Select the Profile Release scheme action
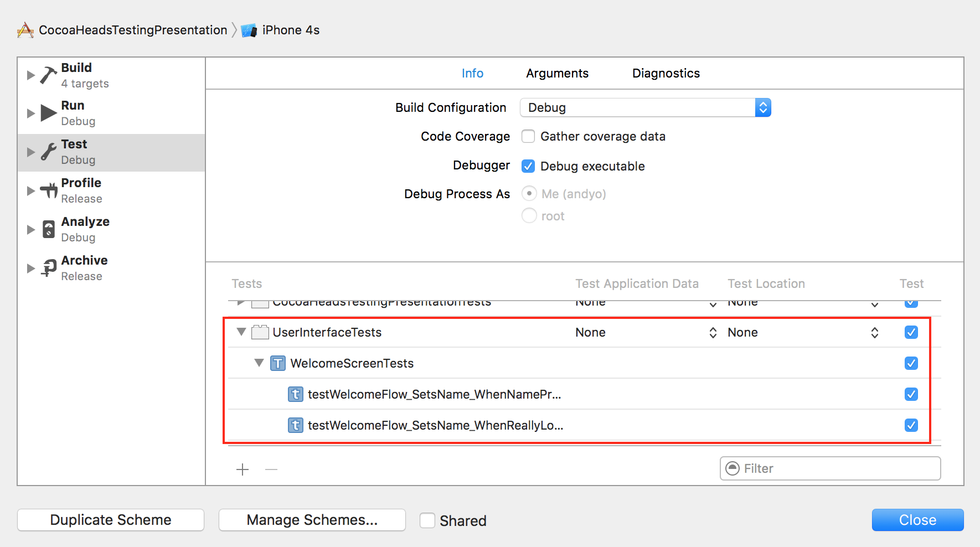This screenshot has height=547, width=980. pos(111,190)
